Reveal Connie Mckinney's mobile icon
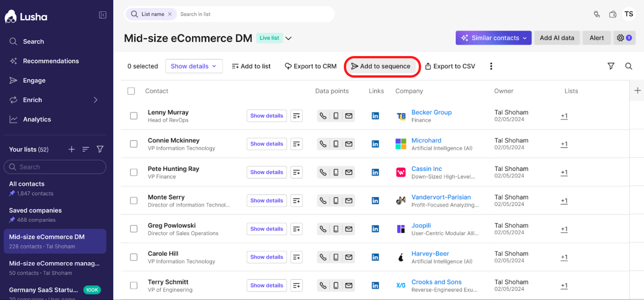Screen dimensions: 644x300 (x=336, y=144)
